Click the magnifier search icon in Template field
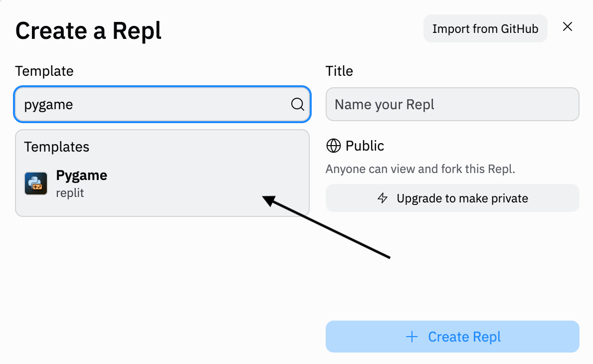This screenshot has height=364, width=593. 298,104
